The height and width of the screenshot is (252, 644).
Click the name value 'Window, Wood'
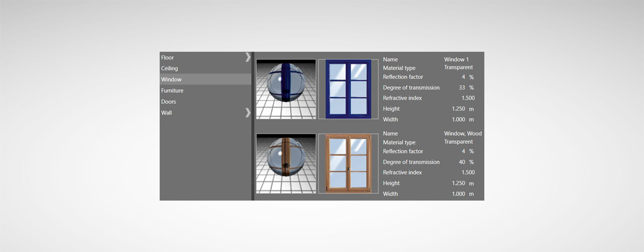coord(463,133)
